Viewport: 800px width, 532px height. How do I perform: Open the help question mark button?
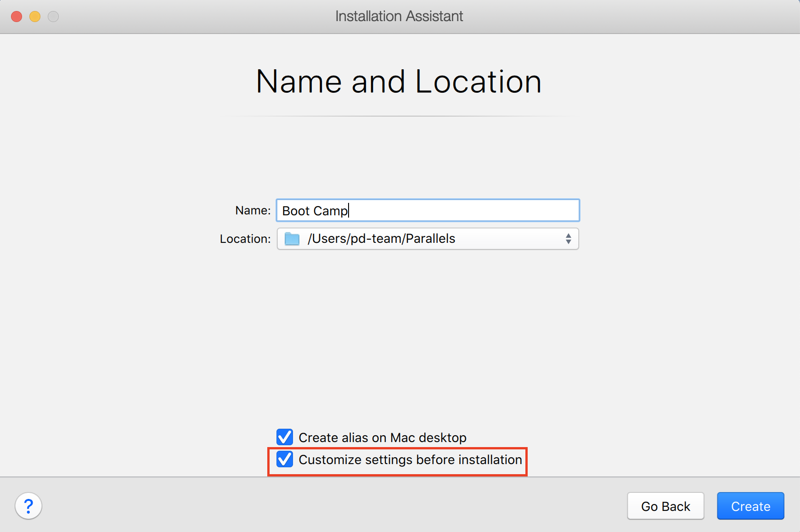28,506
